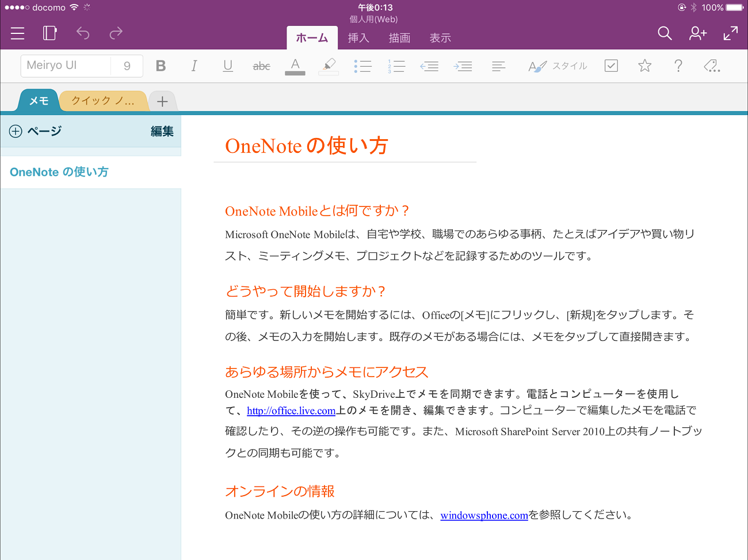The height and width of the screenshot is (560, 748).
Task: Open the Meiryo UI font name box
Action: (66, 66)
